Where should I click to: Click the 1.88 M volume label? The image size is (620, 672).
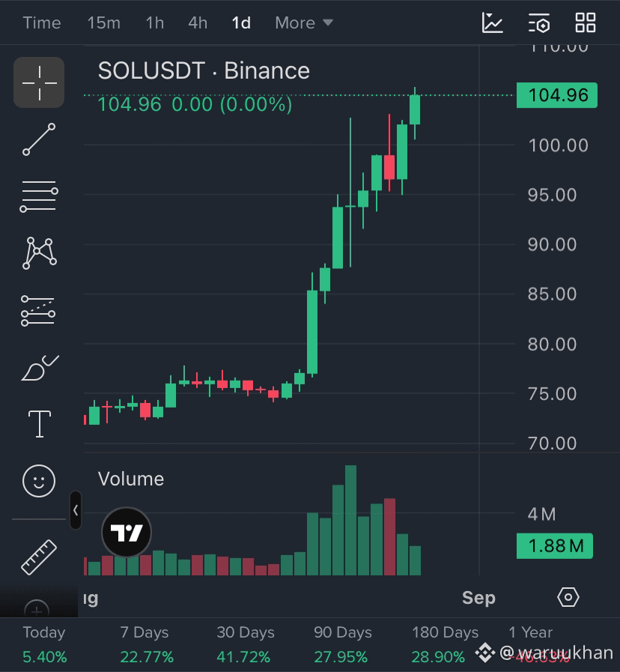[x=555, y=546]
